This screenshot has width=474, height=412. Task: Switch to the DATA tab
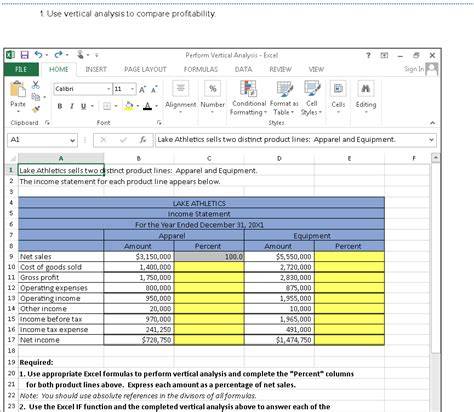tap(243, 69)
